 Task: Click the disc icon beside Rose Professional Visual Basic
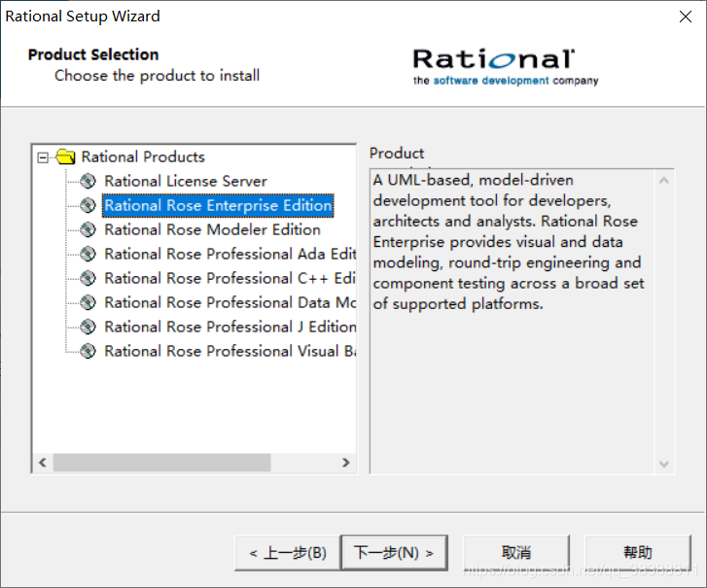click(88, 351)
